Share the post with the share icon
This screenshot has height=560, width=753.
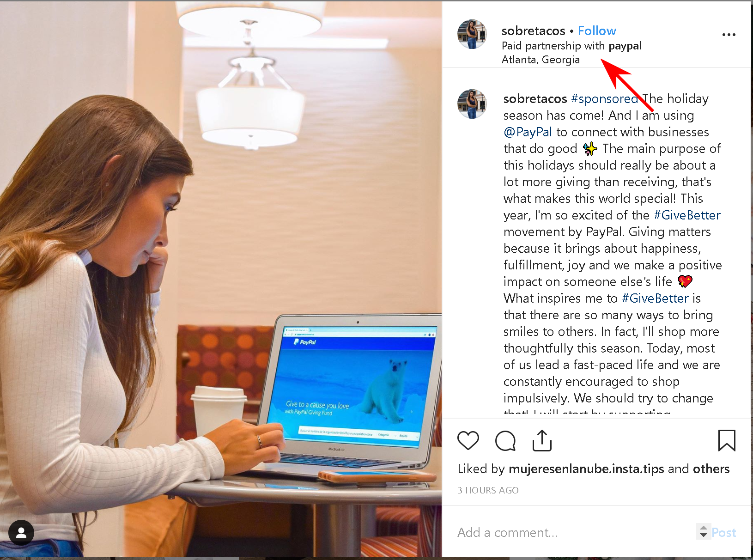(x=542, y=440)
